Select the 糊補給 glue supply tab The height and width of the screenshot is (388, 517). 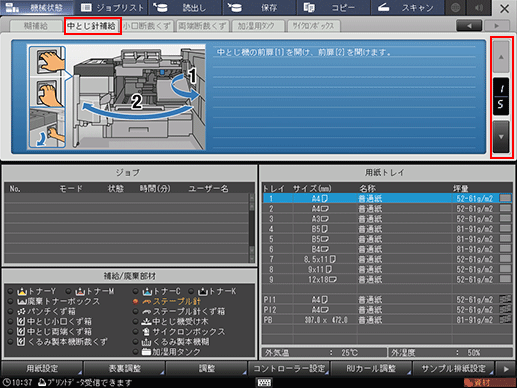36,26
